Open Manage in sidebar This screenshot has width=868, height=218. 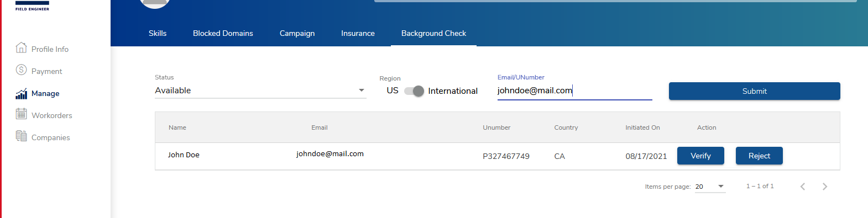(x=45, y=93)
